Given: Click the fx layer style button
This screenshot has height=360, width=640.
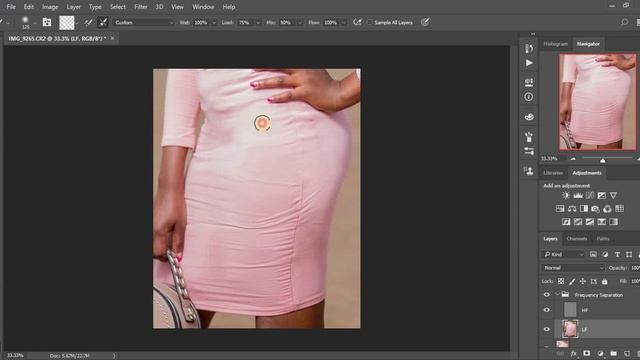Looking at the screenshot, I should pyautogui.click(x=574, y=353).
